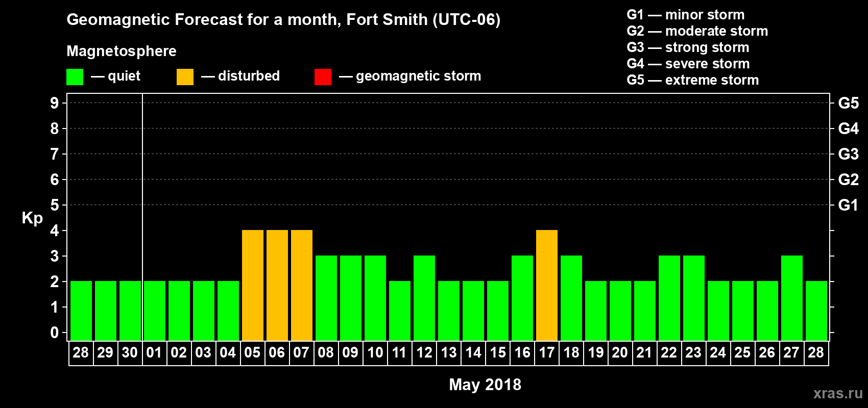Viewport: 868px width, 408px height.
Task: Click the 'G3 — strong storm' legend text
Action: tap(688, 47)
